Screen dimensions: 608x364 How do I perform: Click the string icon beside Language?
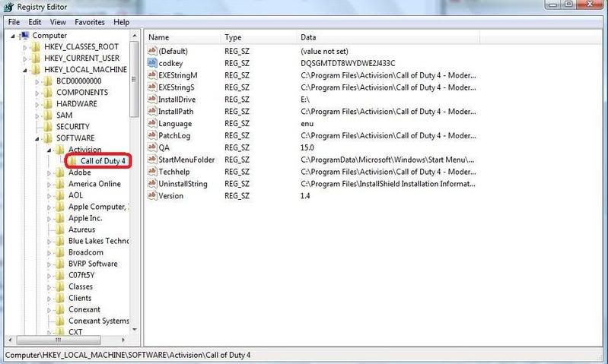point(152,123)
